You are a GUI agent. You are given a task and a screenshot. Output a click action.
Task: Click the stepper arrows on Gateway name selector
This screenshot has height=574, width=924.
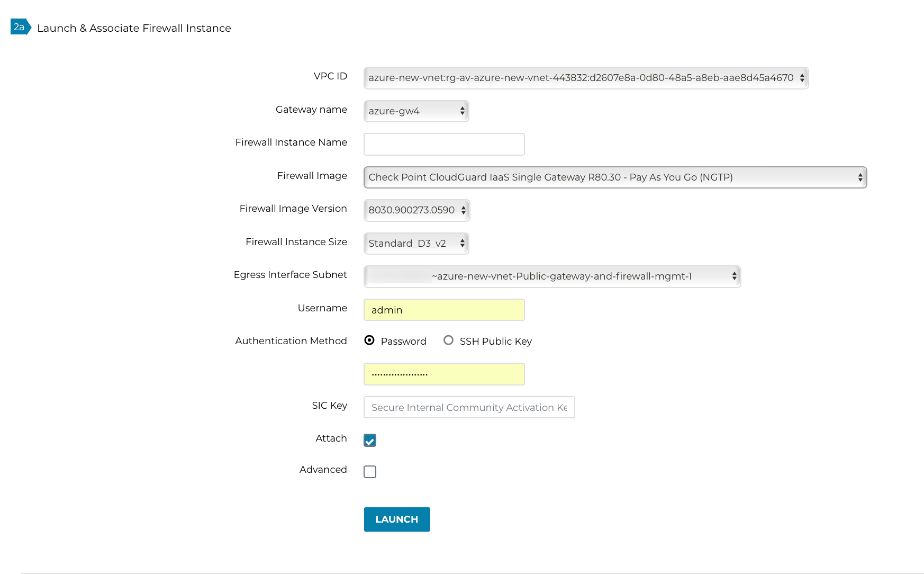click(461, 111)
